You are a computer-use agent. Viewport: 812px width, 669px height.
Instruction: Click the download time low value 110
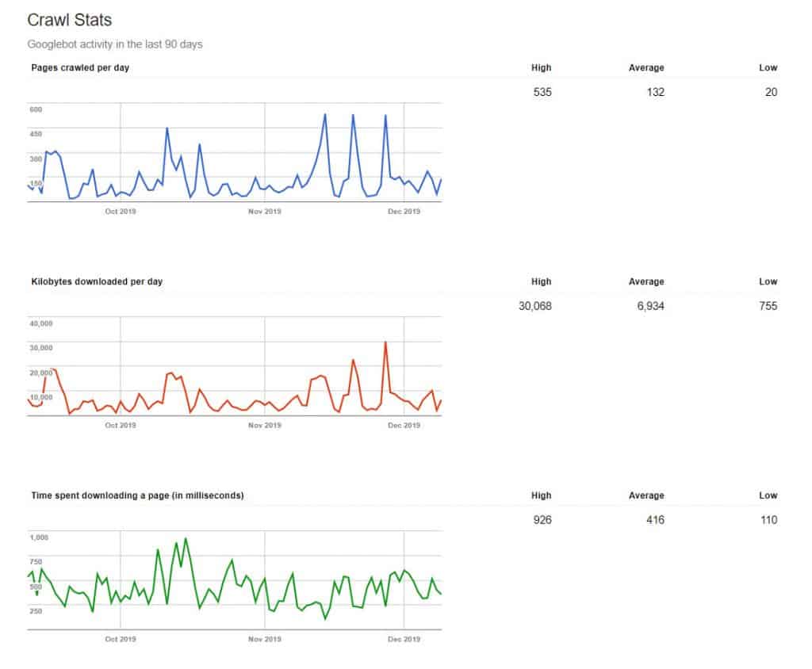(x=769, y=520)
